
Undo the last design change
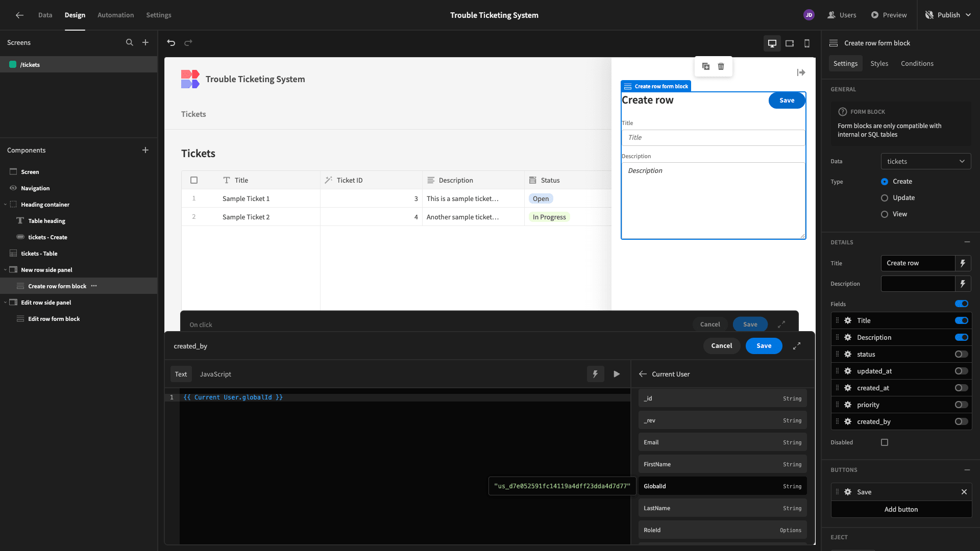(171, 43)
